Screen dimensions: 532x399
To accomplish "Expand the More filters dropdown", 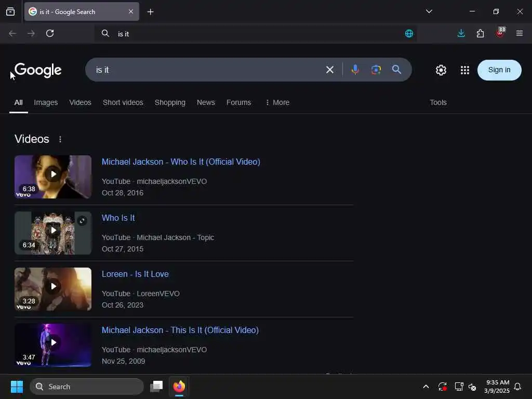I will [x=277, y=102].
